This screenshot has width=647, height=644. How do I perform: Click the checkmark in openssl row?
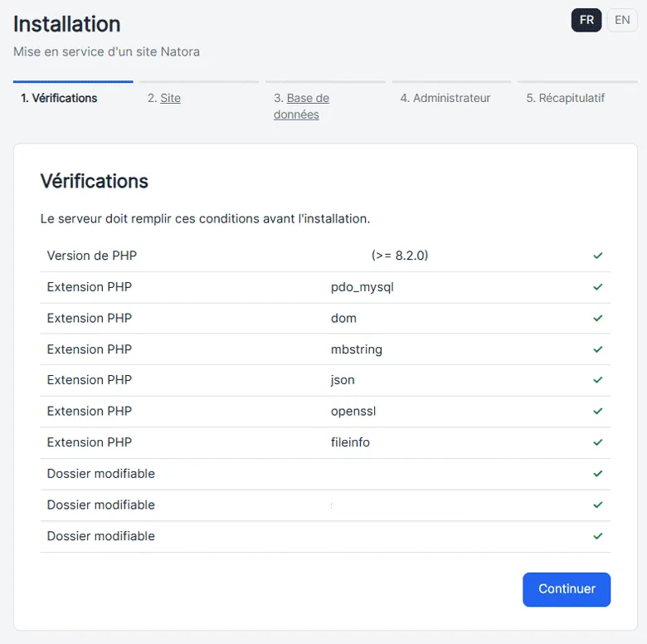pos(598,411)
